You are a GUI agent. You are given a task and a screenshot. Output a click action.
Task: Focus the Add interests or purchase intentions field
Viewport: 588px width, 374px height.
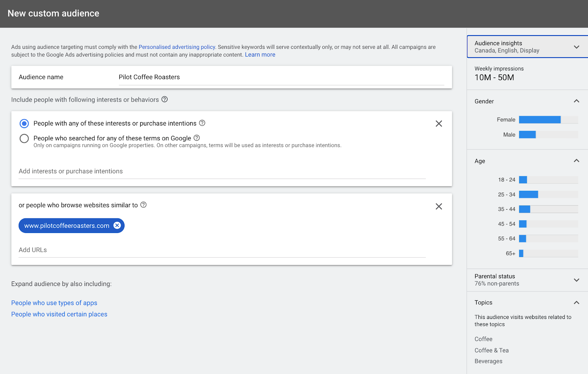click(222, 171)
